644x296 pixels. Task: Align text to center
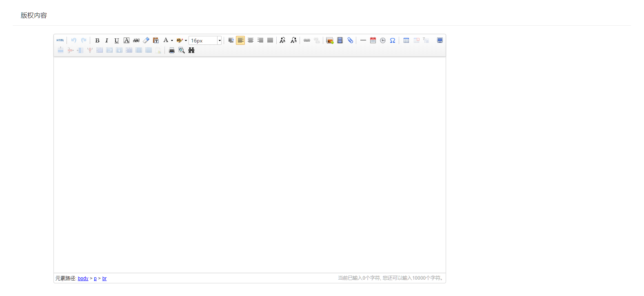click(x=251, y=40)
